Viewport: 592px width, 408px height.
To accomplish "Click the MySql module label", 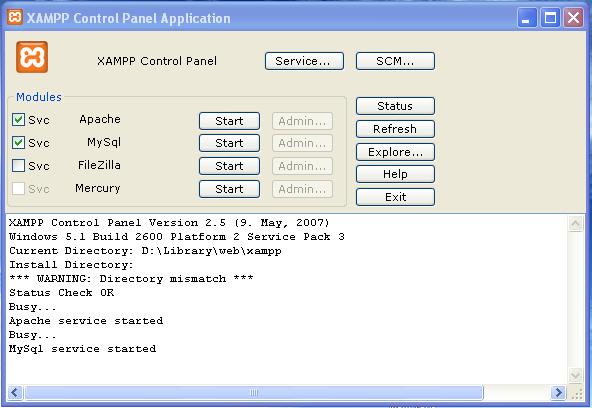I will click(104, 143).
